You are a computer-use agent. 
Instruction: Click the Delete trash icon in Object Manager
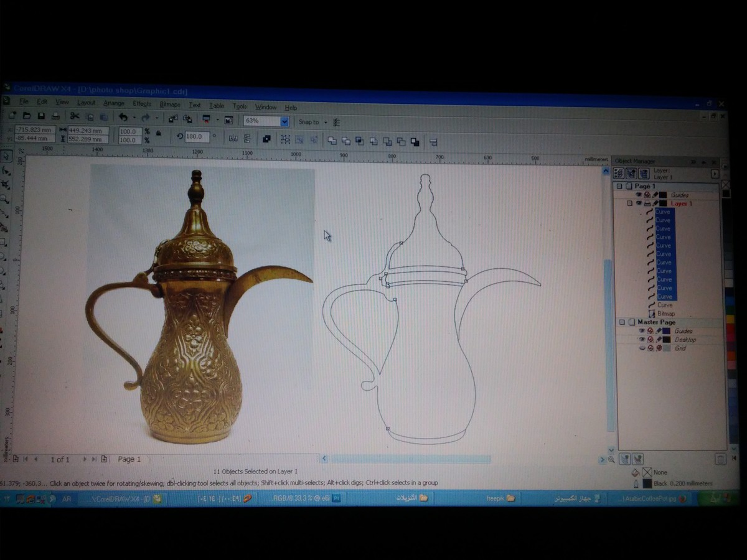pyautogui.click(x=720, y=459)
